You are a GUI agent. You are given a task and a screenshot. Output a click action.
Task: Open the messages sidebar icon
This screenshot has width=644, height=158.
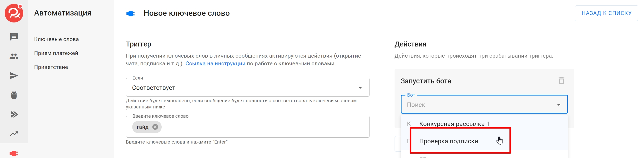[14, 37]
